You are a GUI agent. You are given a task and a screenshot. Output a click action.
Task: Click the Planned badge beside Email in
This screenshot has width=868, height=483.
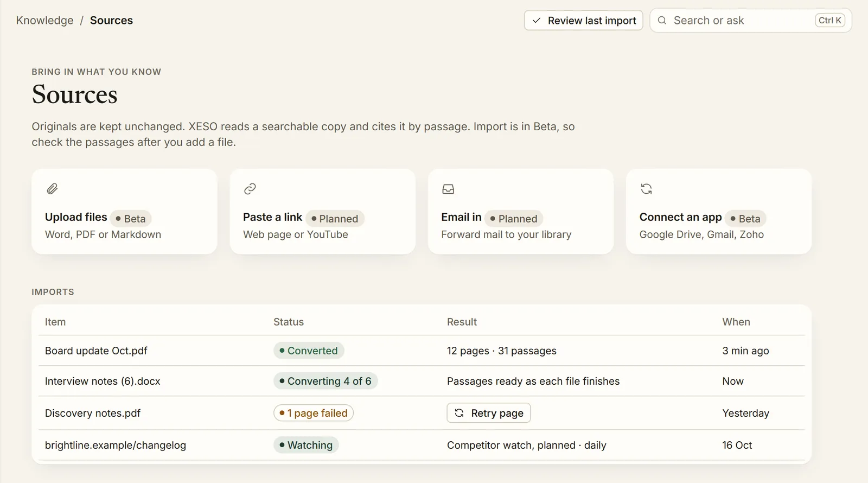coord(514,218)
